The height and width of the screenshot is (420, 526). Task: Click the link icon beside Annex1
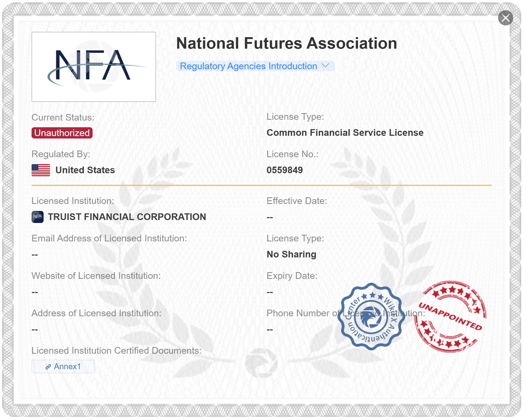[x=48, y=367]
